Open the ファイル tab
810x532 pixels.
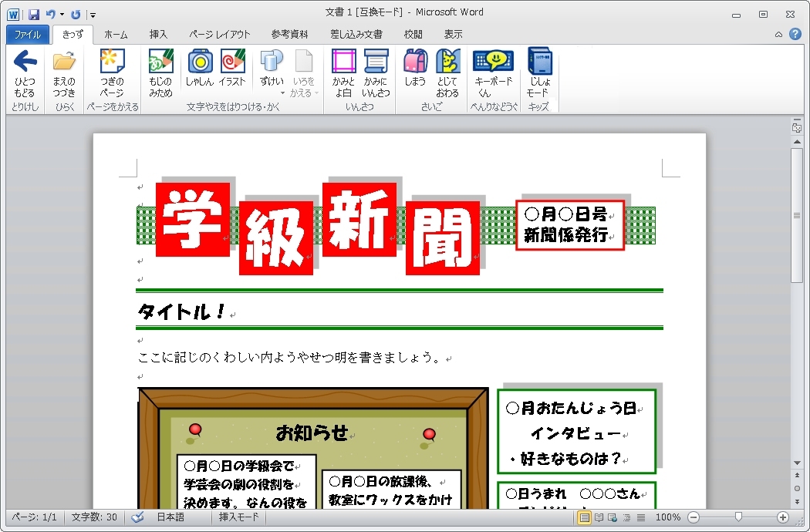pyautogui.click(x=27, y=34)
